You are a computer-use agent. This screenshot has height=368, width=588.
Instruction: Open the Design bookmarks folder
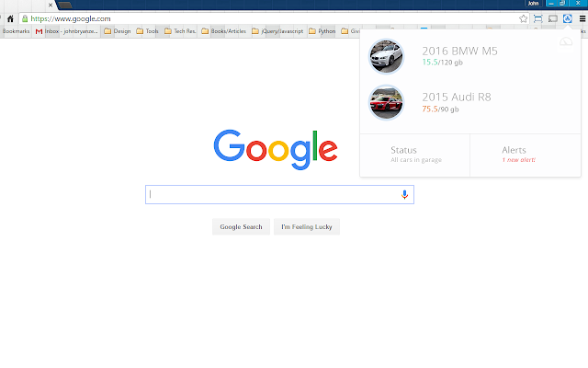point(118,31)
